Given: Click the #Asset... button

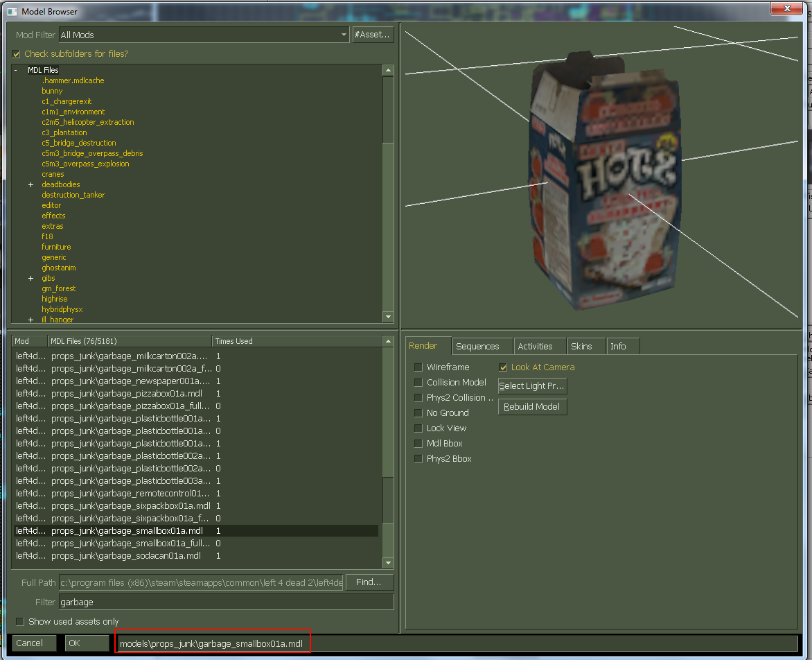Looking at the screenshot, I should click(373, 35).
